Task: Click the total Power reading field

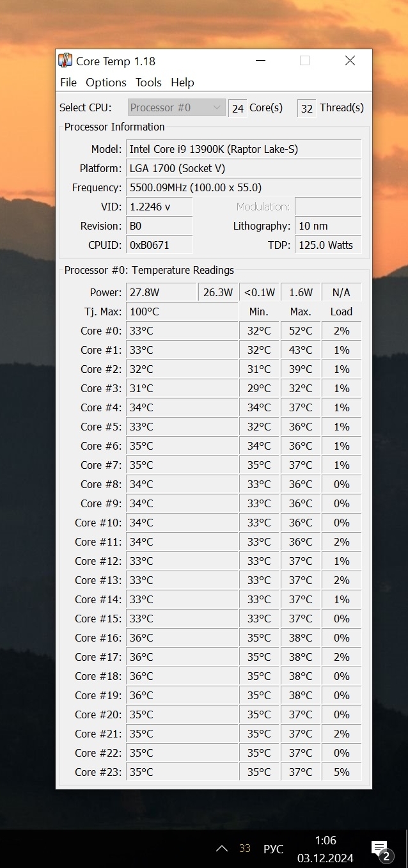Action: 161,292
